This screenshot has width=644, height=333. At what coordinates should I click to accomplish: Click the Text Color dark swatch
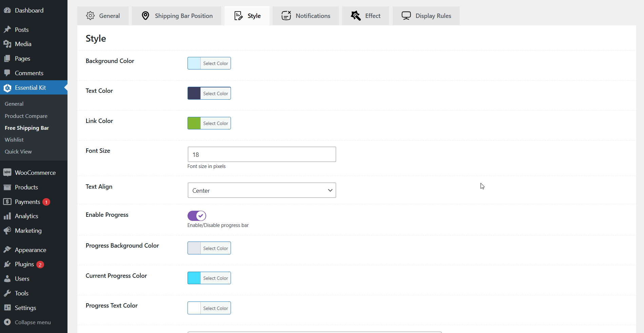(194, 93)
